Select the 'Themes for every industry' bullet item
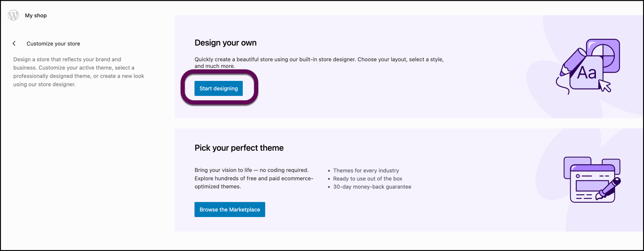The image size is (644, 251). (x=366, y=170)
